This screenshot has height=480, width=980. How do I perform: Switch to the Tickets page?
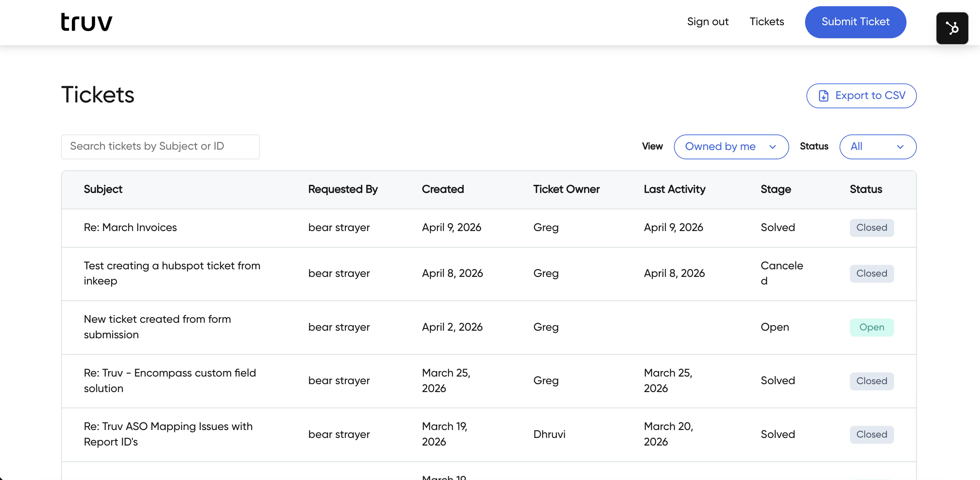[x=767, y=22]
